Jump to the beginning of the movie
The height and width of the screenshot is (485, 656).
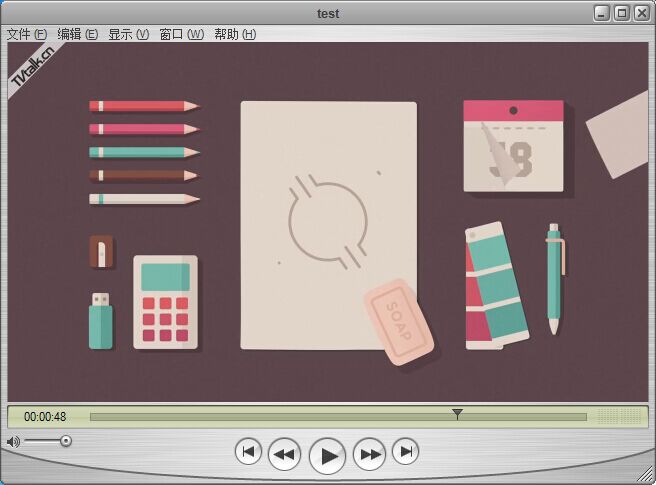pos(249,451)
